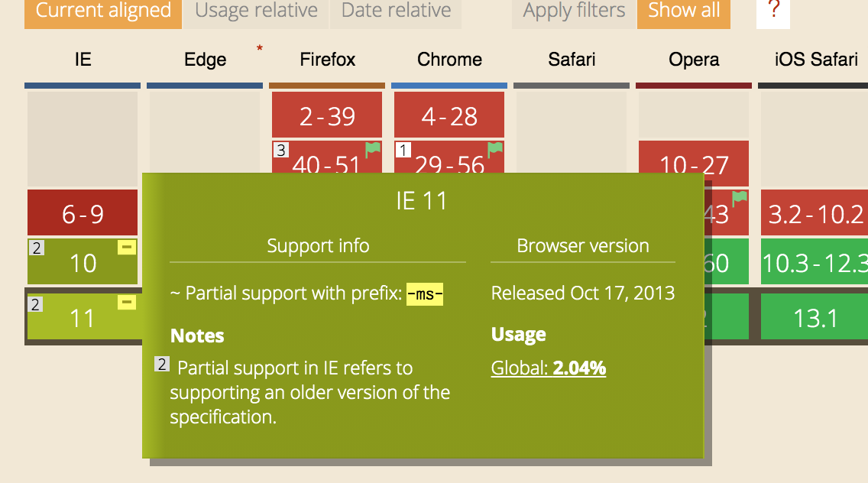This screenshot has height=483, width=868.
Task: Switch to Current aligned view
Action: (x=103, y=12)
